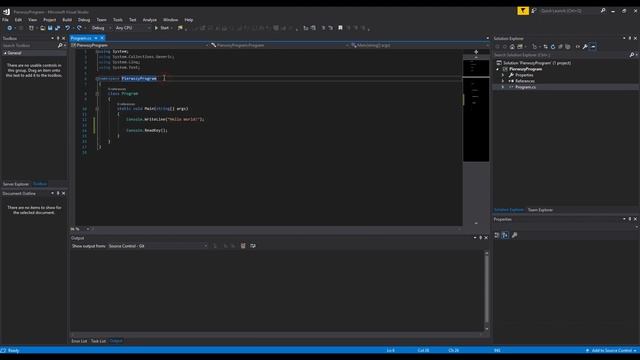Screen dimensions: 640x360
Task: Click the Navigate Backward toolbar icon
Action: [x=9, y=28]
